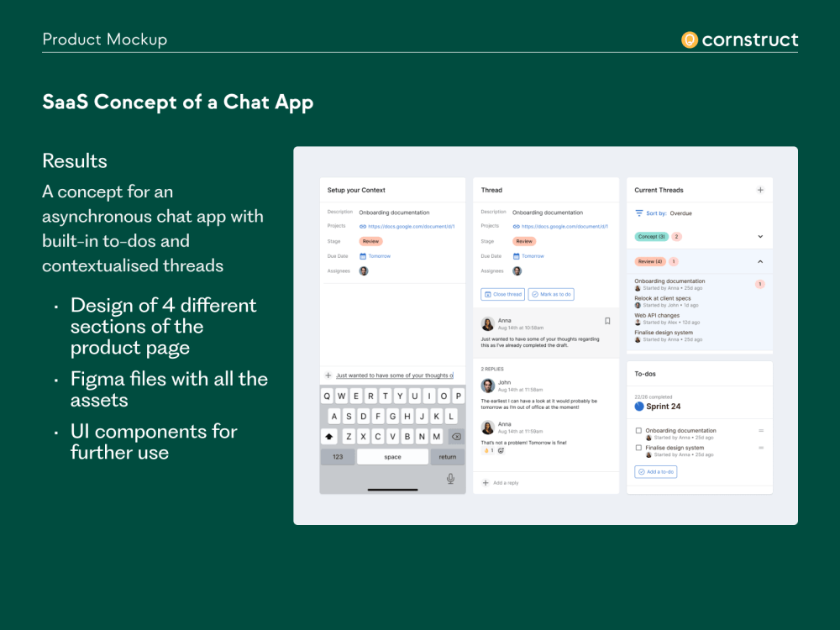Bookmark Anna's message in the thread
This screenshot has height=630, width=840.
[607, 321]
